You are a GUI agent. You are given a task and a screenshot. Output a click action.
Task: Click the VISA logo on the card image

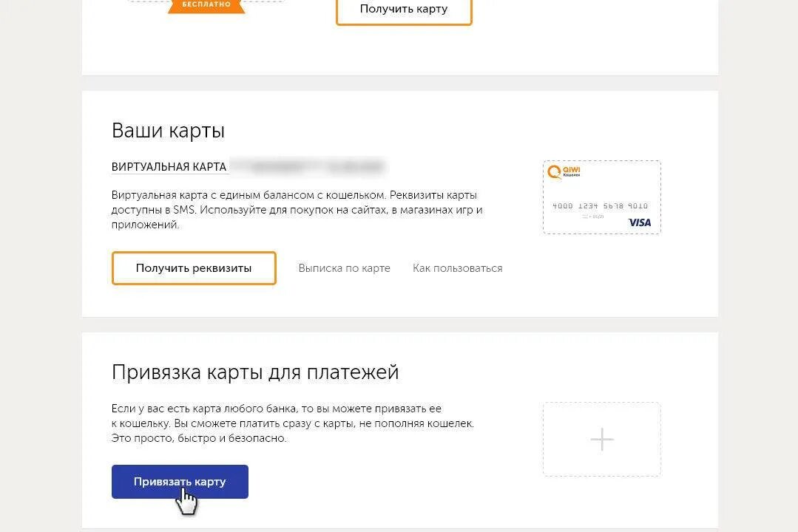point(640,222)
